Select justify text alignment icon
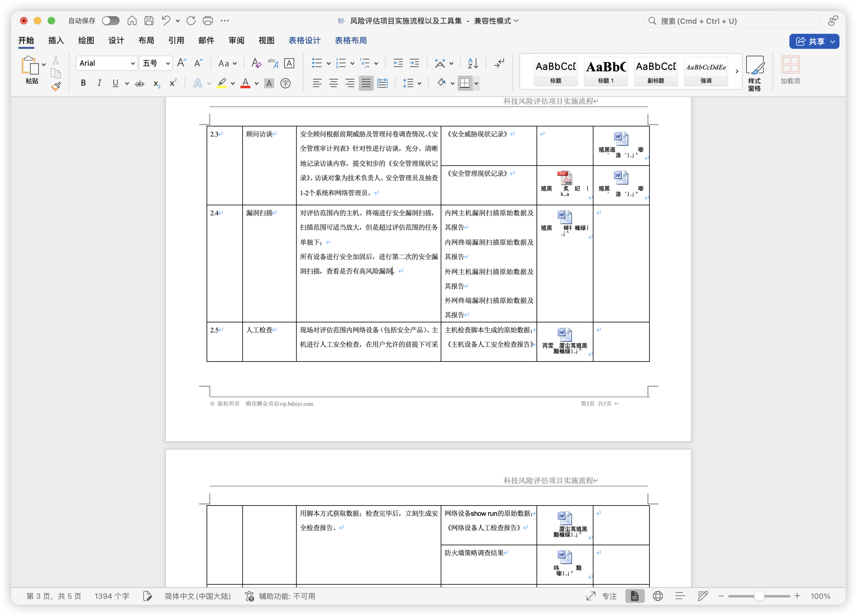 coord(366,83)
